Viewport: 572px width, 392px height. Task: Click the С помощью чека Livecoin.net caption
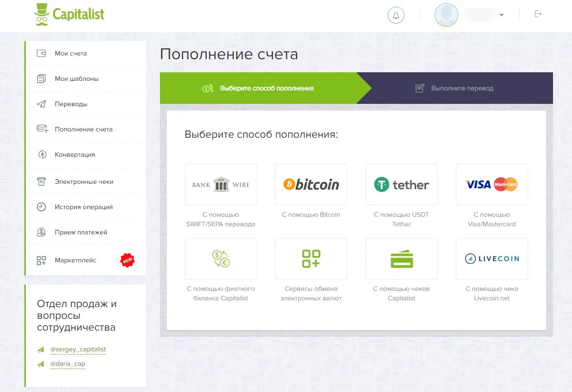click(492, 294)
